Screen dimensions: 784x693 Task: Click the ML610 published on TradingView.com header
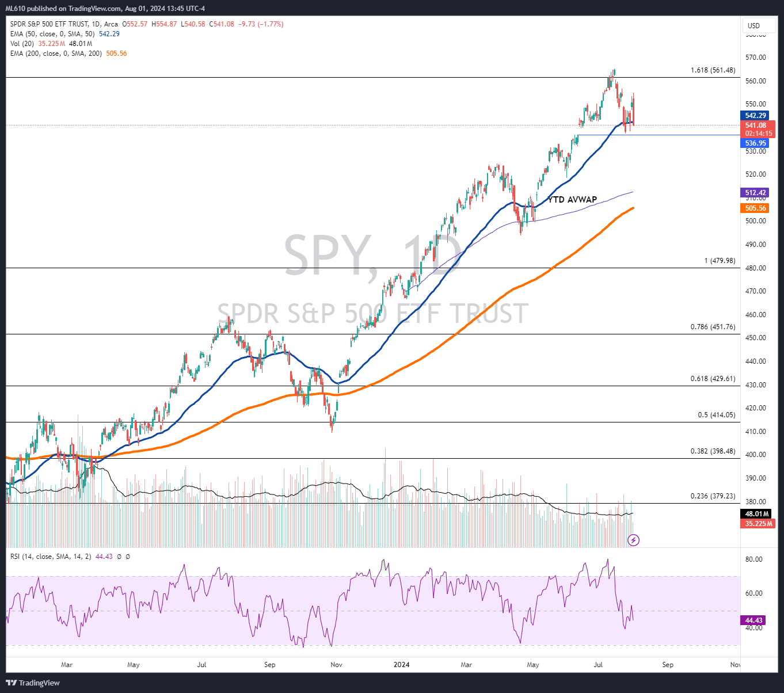tap(105, 8)
